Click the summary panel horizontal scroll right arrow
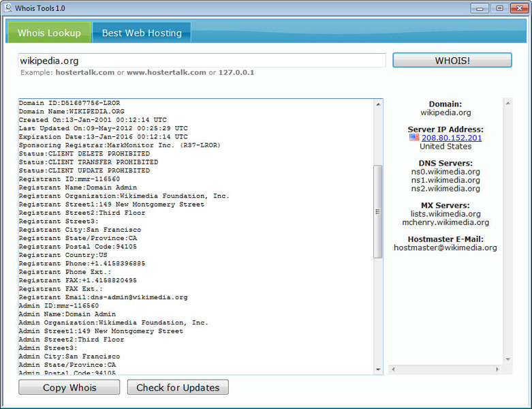The image size is (532, 409). (x=497, y=369)
